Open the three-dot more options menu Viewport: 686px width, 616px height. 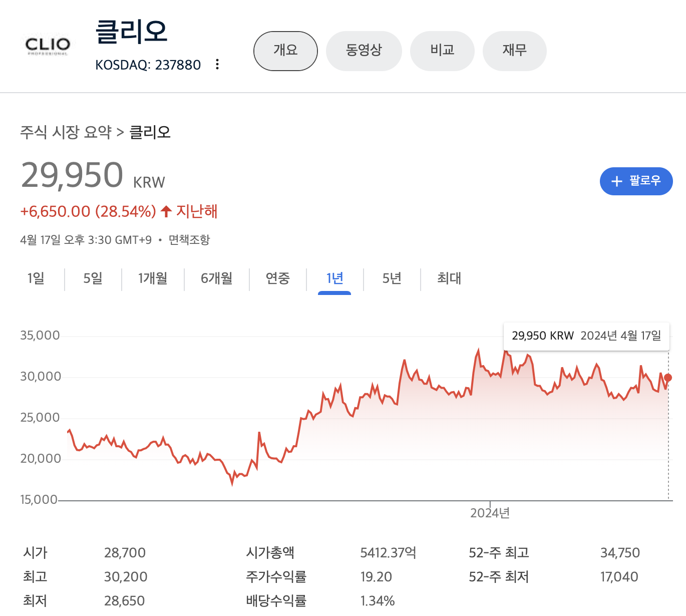click(217, 64)
